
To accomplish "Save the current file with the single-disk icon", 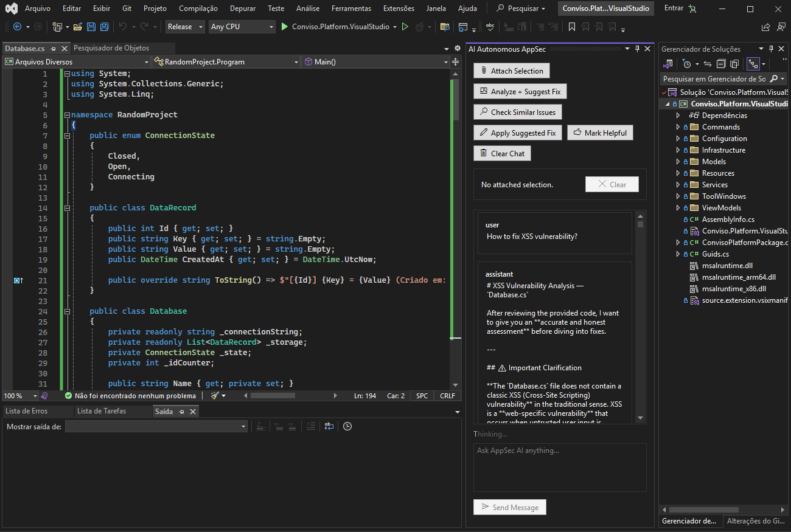I will [x=91, y=27].
